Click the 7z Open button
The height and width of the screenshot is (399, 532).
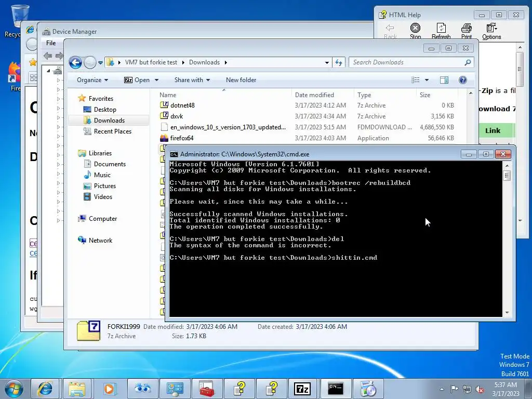(x=137, y=80)
